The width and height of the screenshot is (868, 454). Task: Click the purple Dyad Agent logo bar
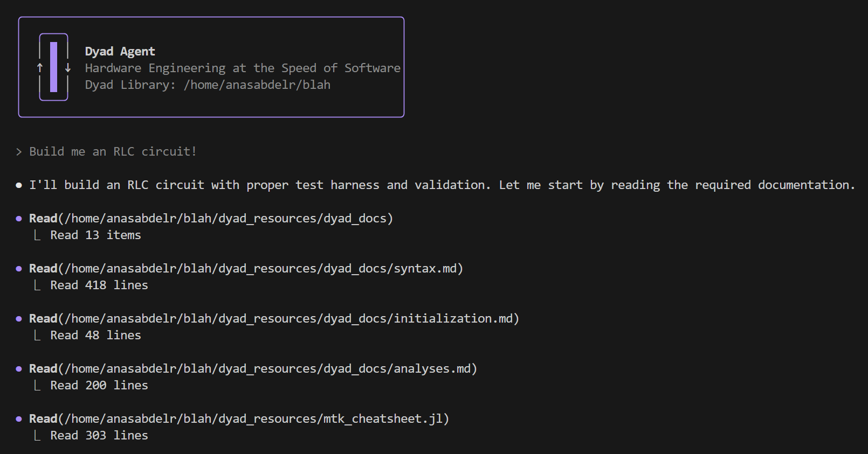tap(53, 67)
